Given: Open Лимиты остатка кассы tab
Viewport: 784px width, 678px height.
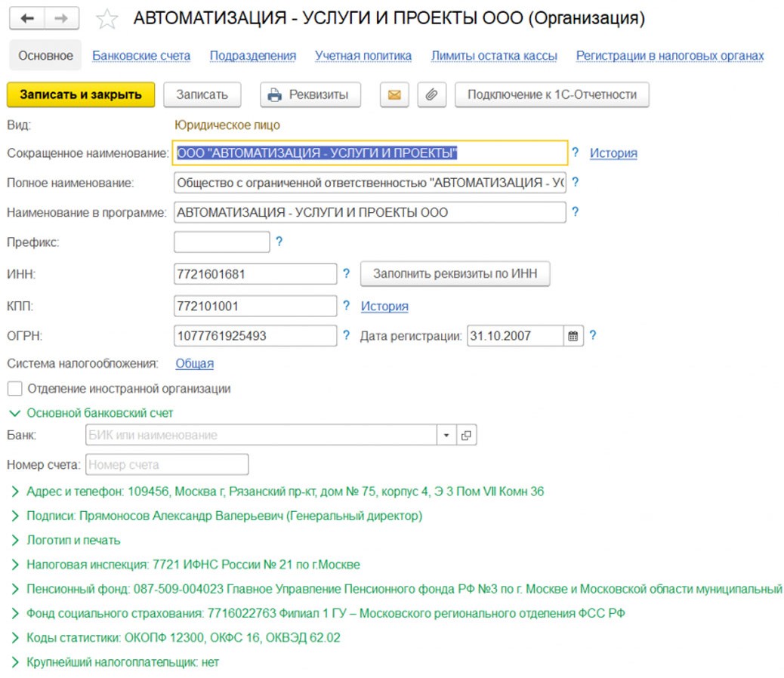Looking at the screenshot, I should click(x=494, y=55).
